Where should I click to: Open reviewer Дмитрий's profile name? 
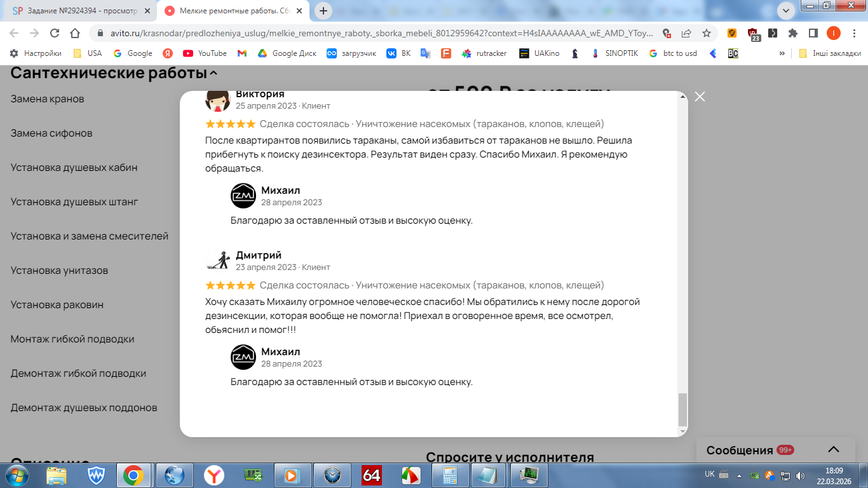coord(259,255)
